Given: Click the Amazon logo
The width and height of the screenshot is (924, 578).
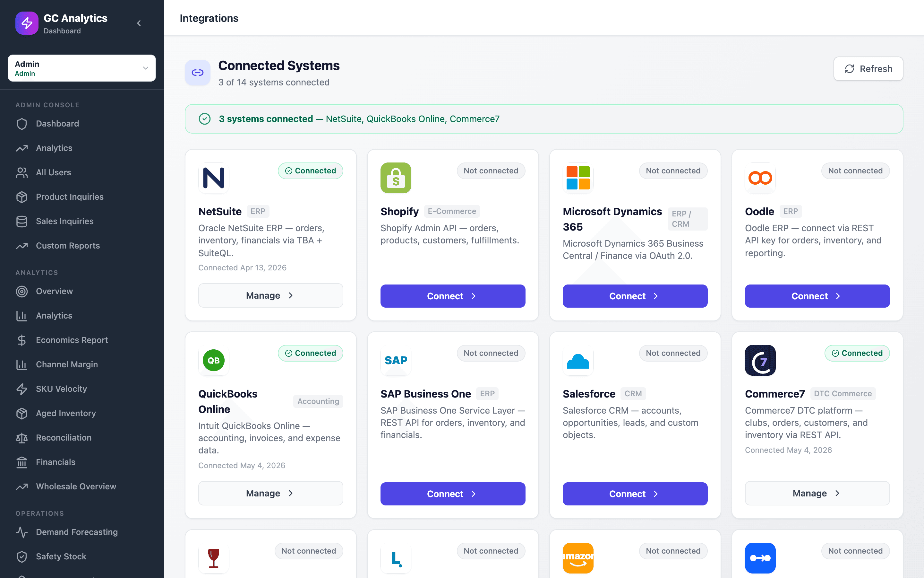Looking at the screenshot, I should point(578,558).
